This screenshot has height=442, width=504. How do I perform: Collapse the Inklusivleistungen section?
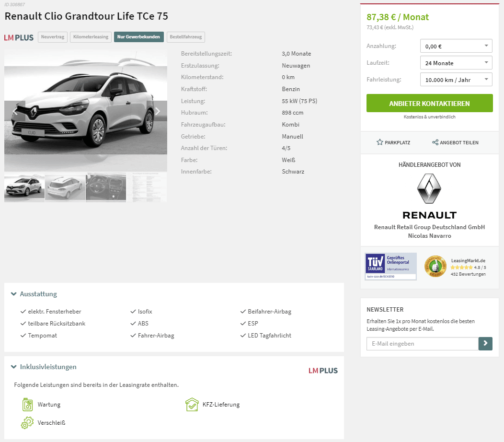pyautogui.click(x=44, y=367)
